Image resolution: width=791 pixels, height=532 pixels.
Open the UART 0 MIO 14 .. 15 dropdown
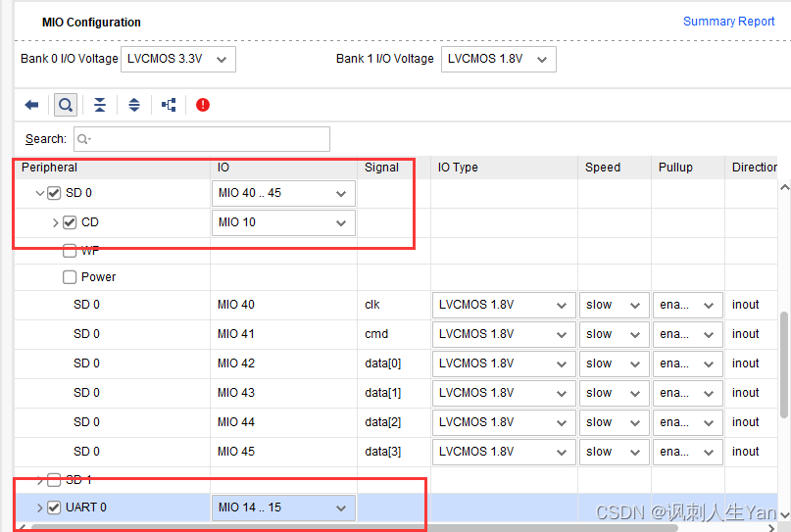283,508
